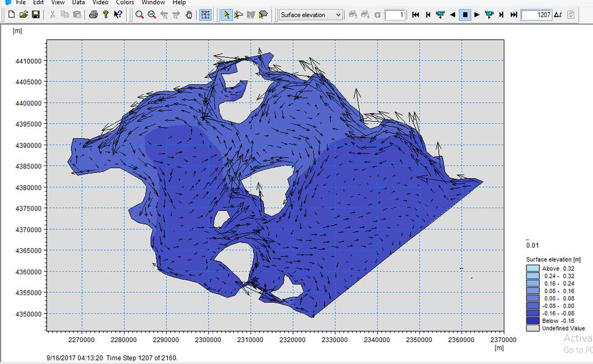This screenshot has width=593, height=364.
Task: Open a file using the folder icon
Action: (23, 14)
